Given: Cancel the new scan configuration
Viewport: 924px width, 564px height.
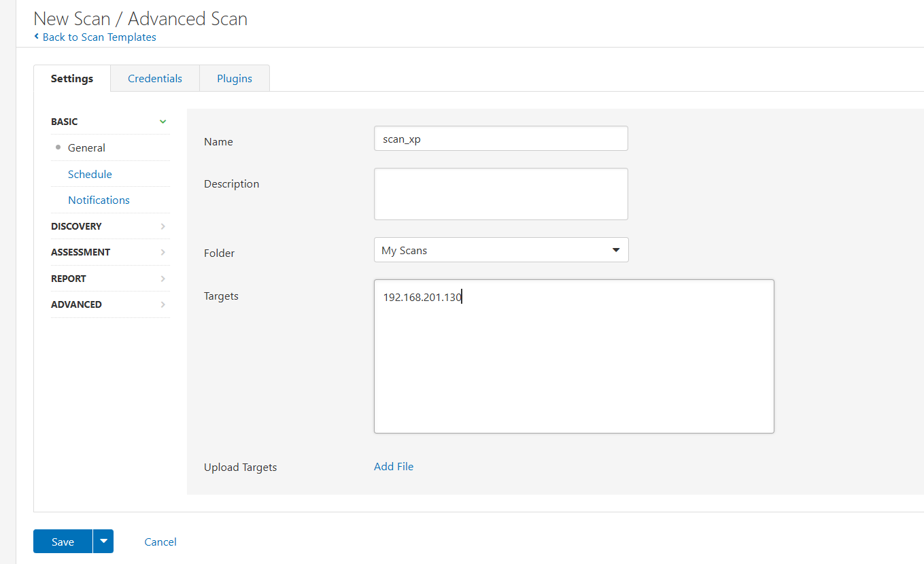Looking at the screenshot, I should pos(160,542).
